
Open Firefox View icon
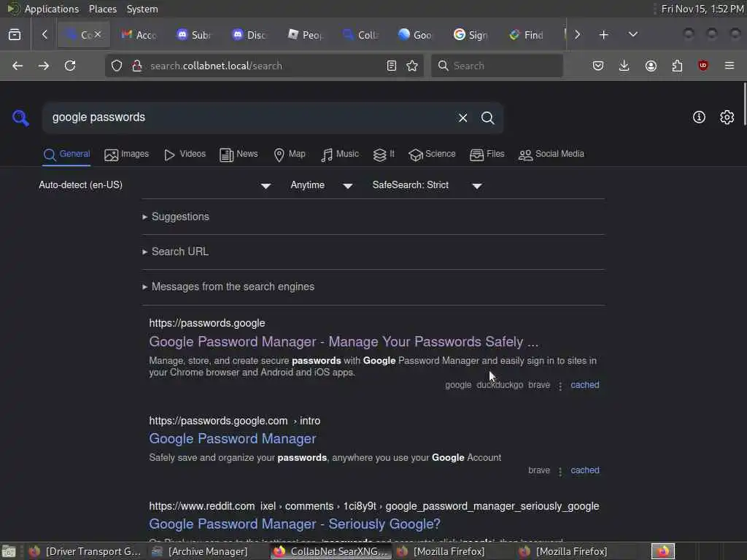[15, 35]
